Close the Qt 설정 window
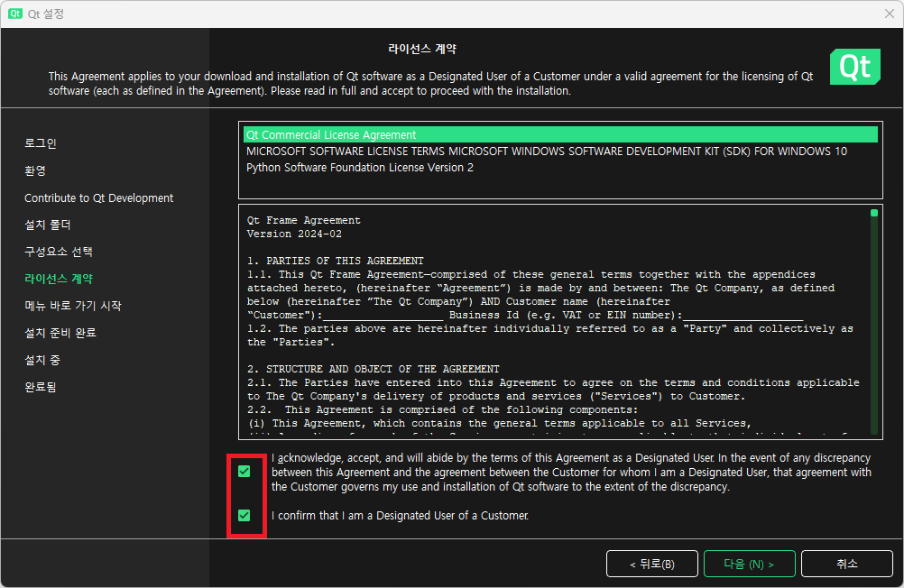Screen dimensions: 904x588 pos(889,14)
